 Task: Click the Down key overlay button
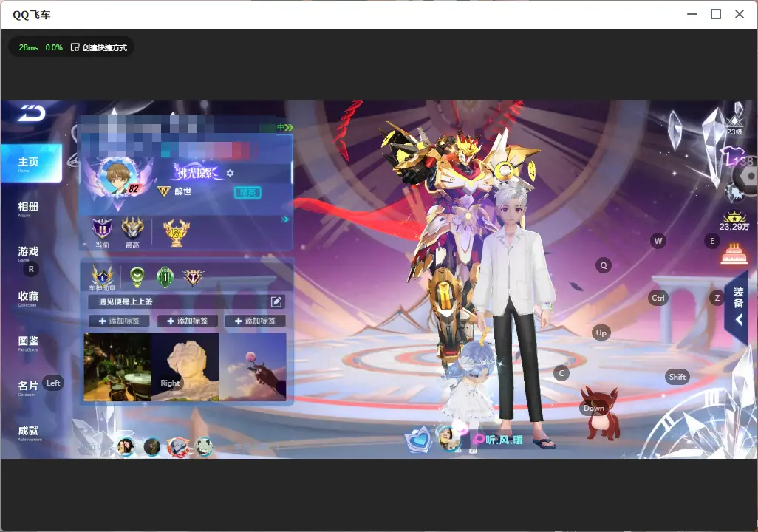click(594, 408)
